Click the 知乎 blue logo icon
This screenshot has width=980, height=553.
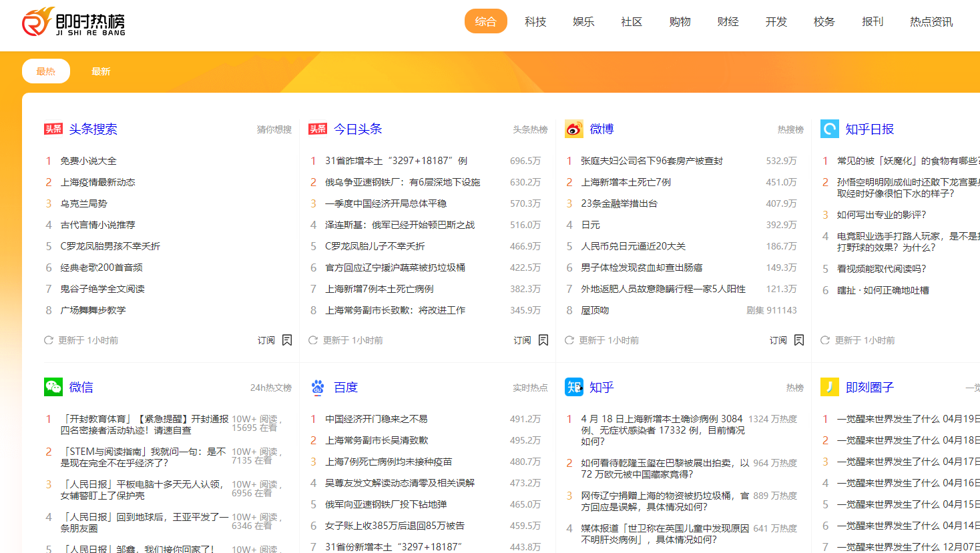pos(574,387)
